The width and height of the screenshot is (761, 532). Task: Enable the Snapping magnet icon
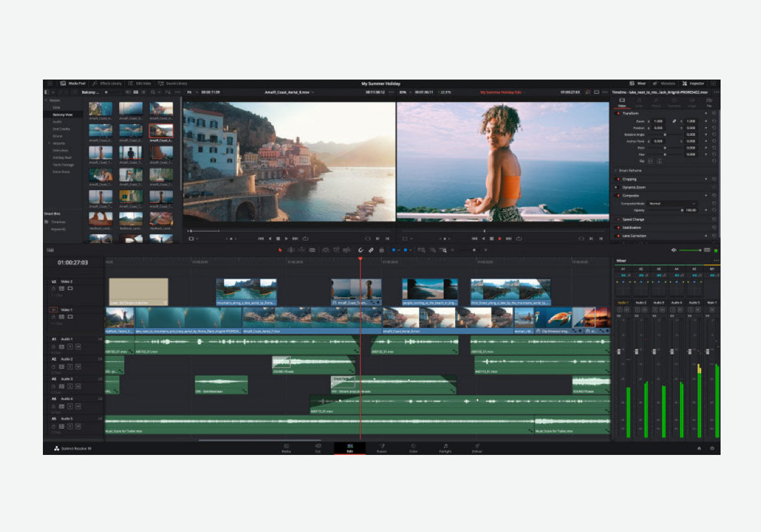[x=361, y=249]
